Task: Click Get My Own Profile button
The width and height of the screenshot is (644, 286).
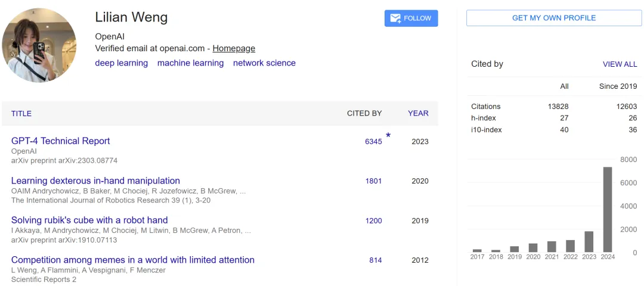Action: click(553, 18)
